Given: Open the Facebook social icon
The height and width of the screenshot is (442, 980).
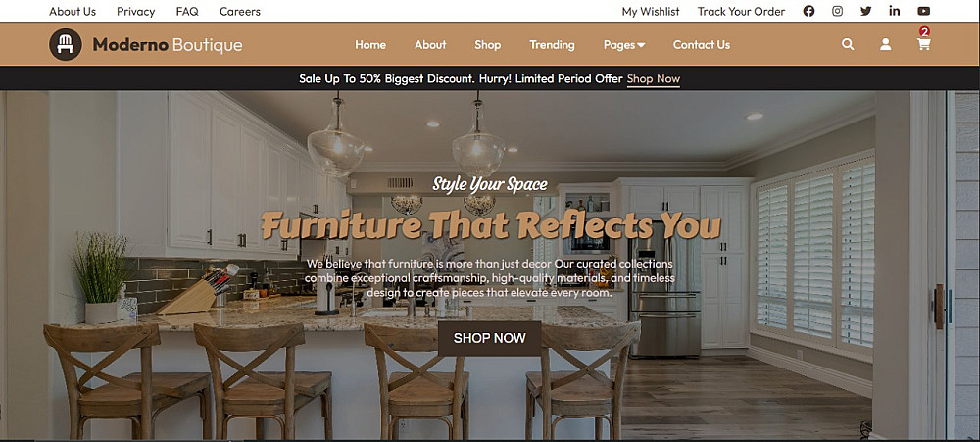Looking at the screenshot, I should pyautogui.click(x=808, y=11).
